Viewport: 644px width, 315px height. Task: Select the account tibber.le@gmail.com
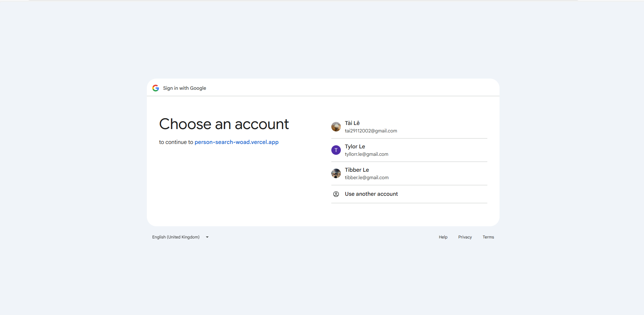coord(367,177)
